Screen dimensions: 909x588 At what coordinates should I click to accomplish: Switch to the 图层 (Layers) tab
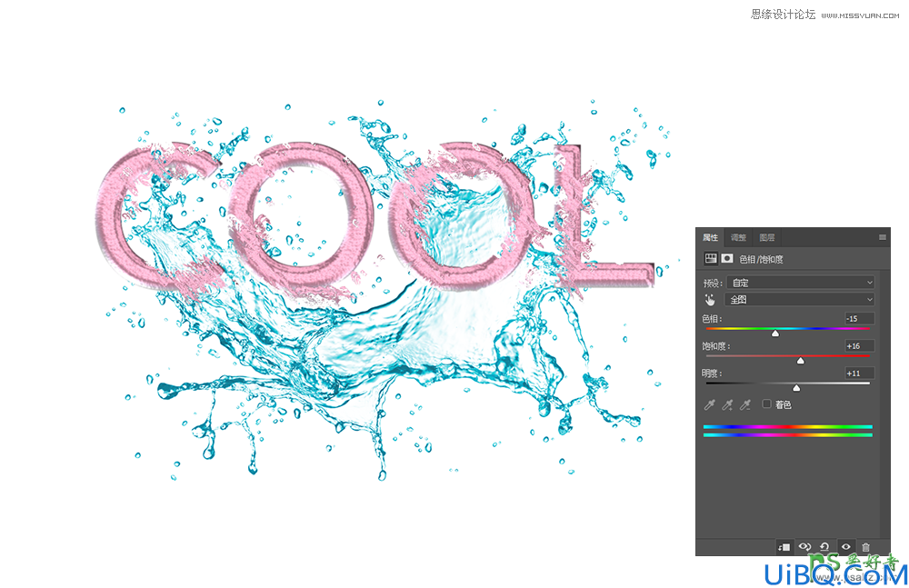pyautogui.click(x=766, y=237)
